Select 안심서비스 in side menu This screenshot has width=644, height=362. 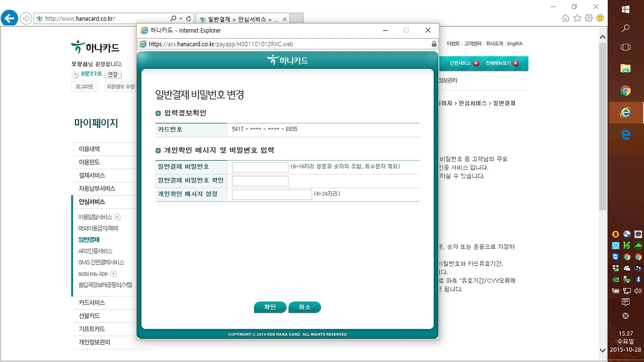point(92,201)
